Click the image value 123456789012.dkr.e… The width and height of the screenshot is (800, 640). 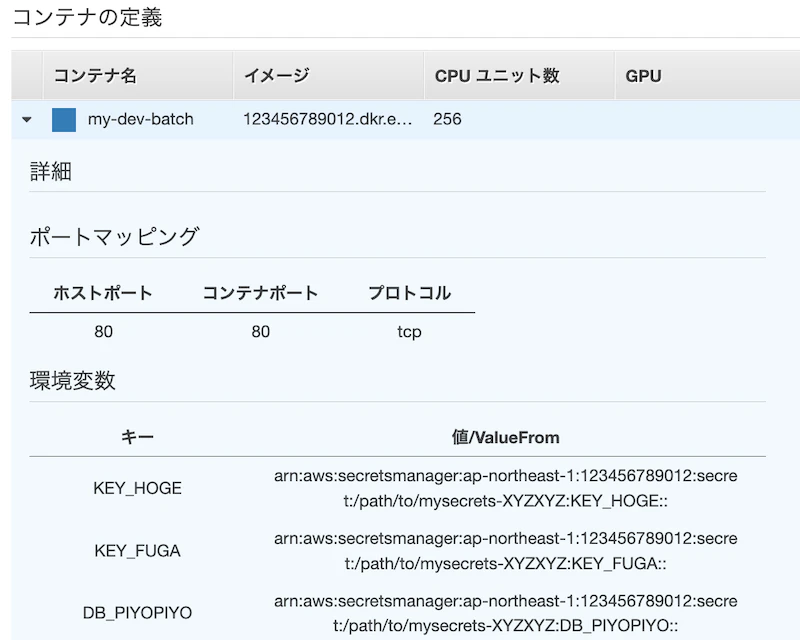(x=328, y=119)
